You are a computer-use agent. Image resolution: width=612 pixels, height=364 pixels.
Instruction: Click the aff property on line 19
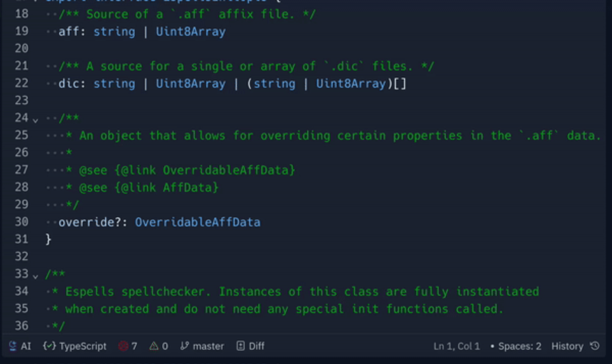69,32
